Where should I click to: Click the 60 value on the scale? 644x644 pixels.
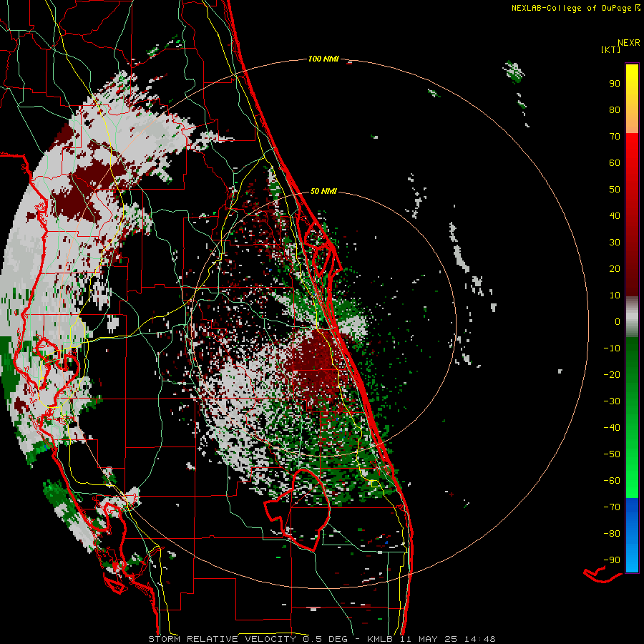[615, 163]
